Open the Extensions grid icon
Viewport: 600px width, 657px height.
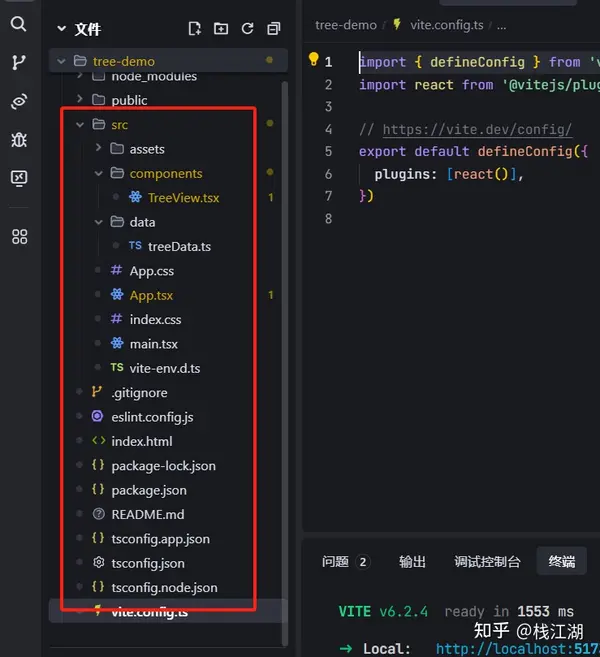tap(19, 236)
